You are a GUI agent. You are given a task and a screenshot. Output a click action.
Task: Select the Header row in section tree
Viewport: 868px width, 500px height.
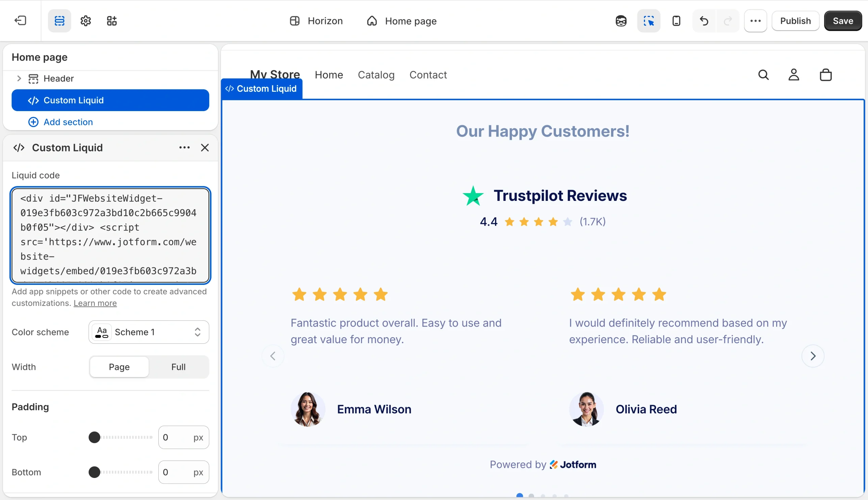pyautogui.click(x=110, y=78)
